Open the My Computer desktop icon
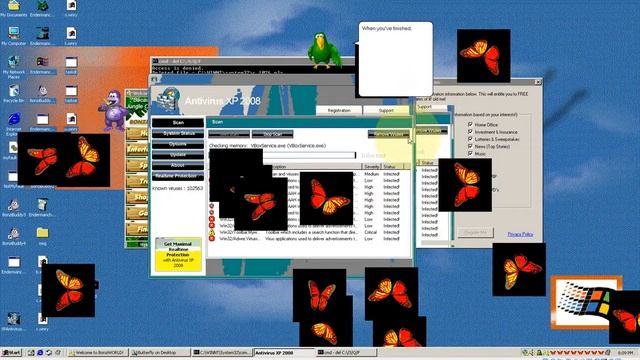This screenshot has width=640, height=360. coord(14,36)
